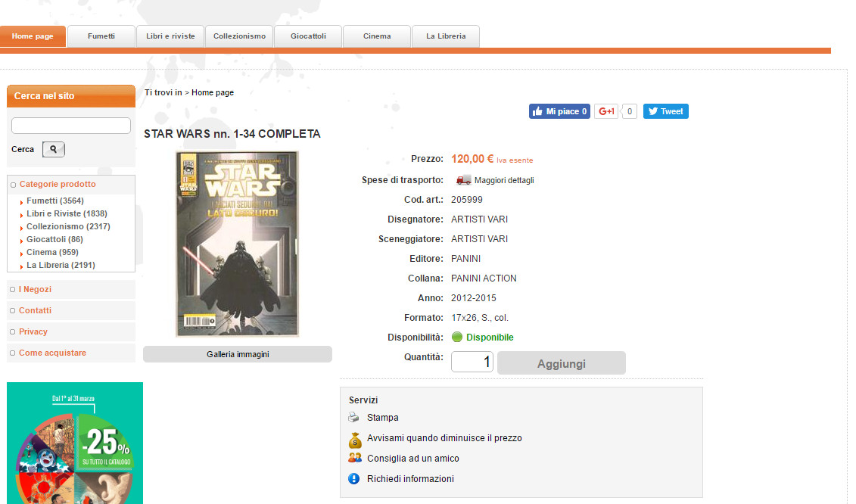856x504 pixels.
Task: Click the money bag price alert icon
Action: click(x=354, y=439)
